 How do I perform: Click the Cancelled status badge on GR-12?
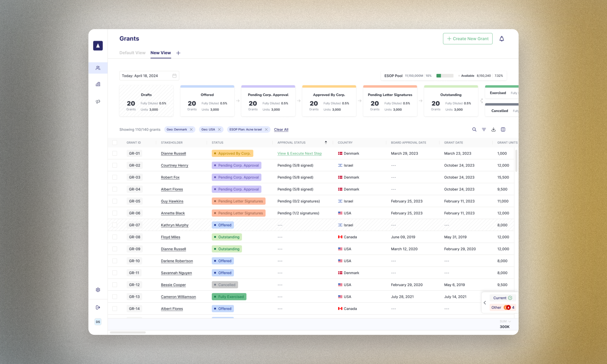tap(225, 285)
